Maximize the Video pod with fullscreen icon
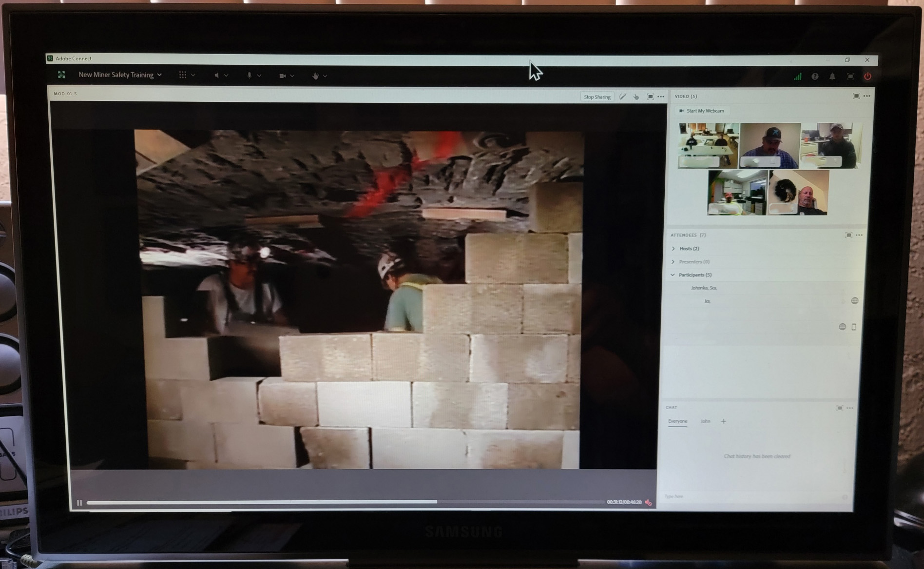Viewport: 924px width, 569px height. coord(856,96)
